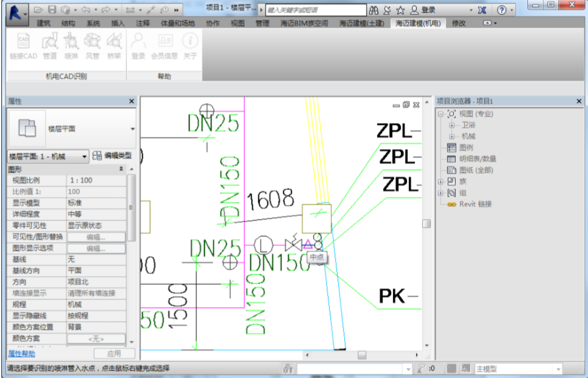
Task: Collapse the 视图 (专业) tree node
Action: tap(440, 114)
